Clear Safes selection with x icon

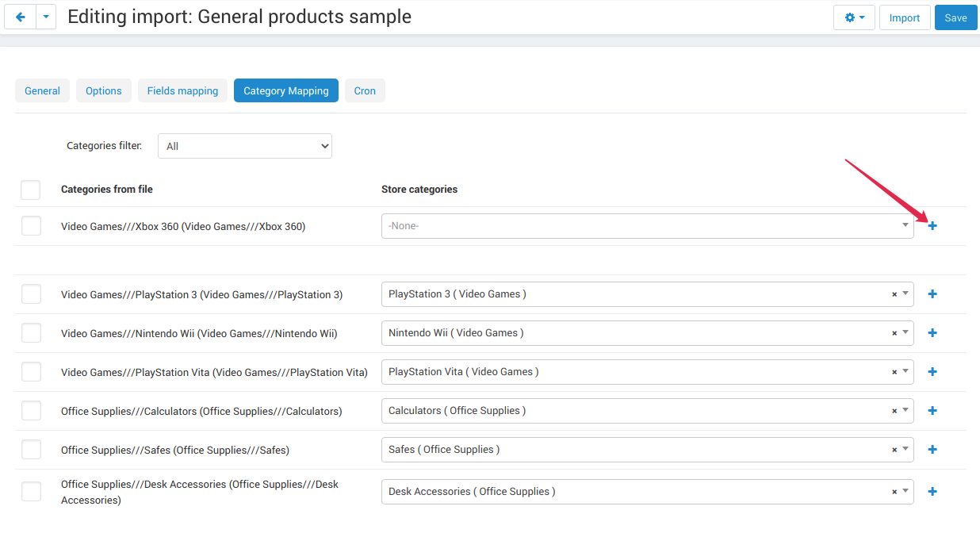coord(894,450)
